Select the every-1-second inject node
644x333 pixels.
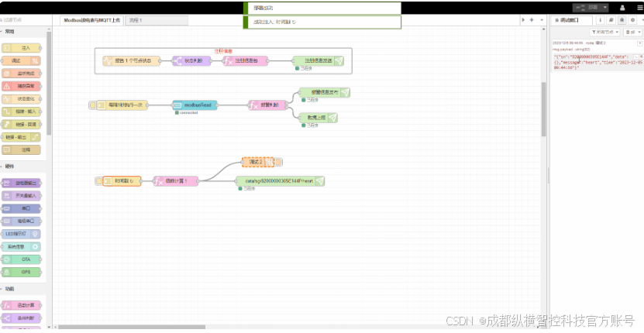[122, 105]
